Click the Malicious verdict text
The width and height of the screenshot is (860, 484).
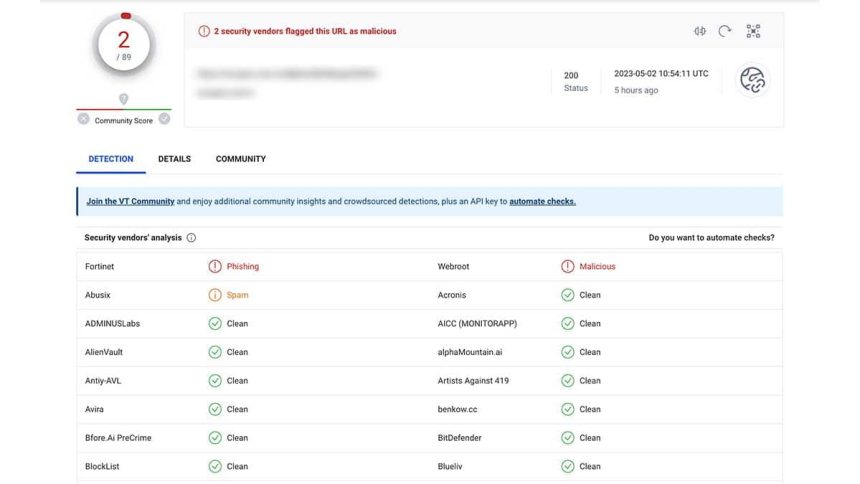click(x=597, y=266)
